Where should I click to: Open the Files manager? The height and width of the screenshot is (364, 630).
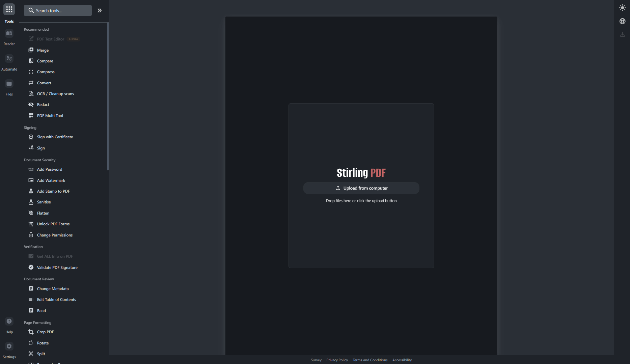(x=9, y=87)
